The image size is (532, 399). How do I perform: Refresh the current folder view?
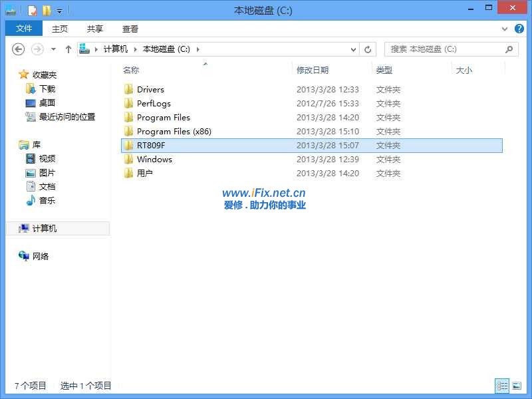(x=368, y=49)
